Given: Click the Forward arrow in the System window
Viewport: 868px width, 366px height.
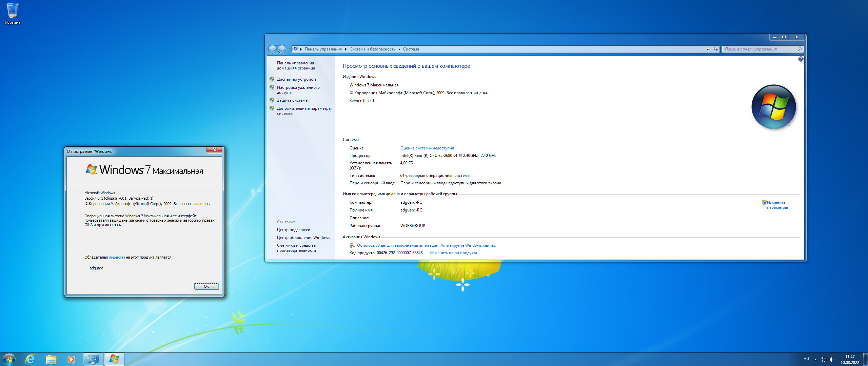Looking at the screenshot, I should coord(282,49).
